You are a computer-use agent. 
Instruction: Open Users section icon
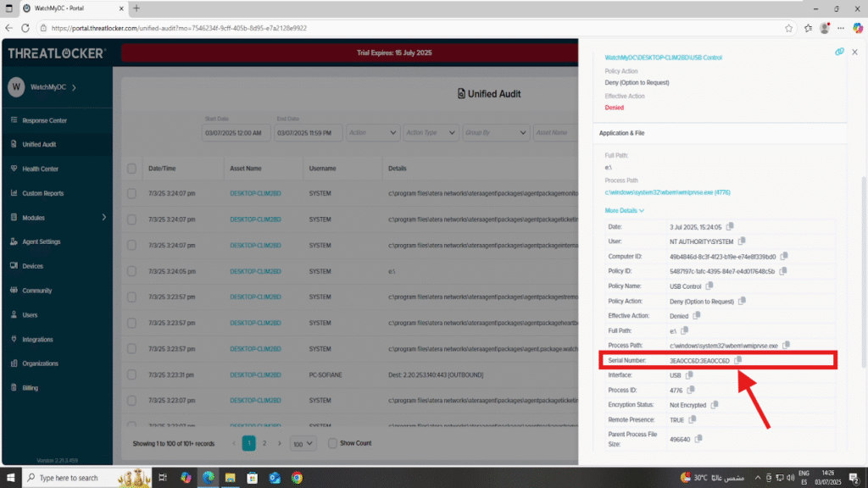point(14,314)
